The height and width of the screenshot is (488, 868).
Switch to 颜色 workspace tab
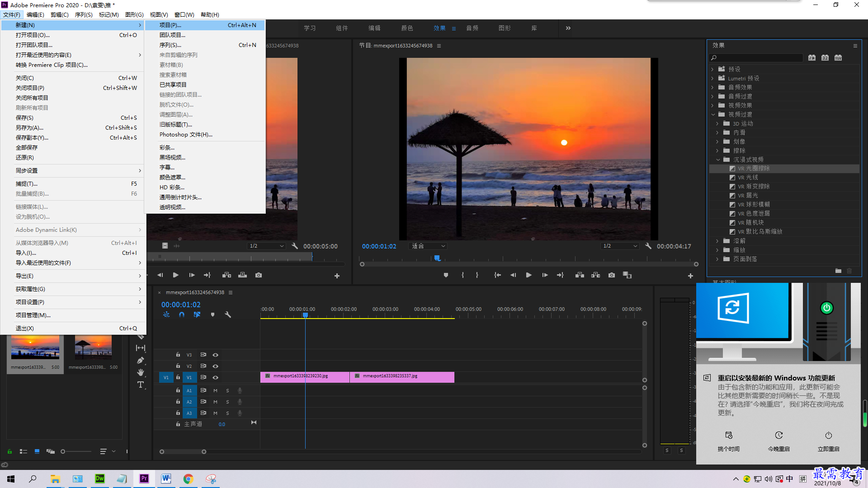[407, 28]
